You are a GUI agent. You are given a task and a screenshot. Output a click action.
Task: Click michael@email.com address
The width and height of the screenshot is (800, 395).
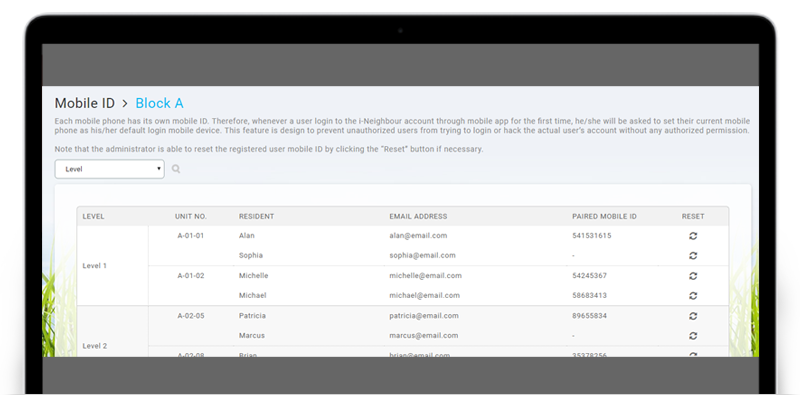(x=424, y=295)
